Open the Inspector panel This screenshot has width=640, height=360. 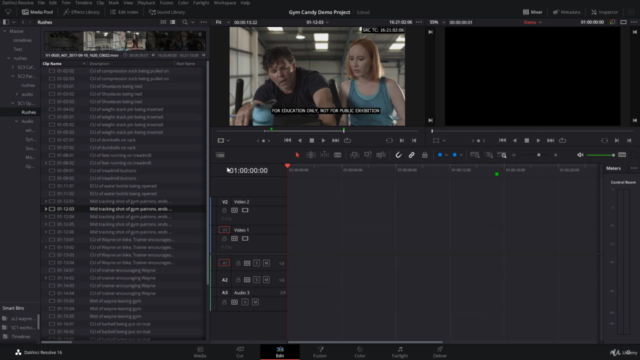[x=604, y=12]
